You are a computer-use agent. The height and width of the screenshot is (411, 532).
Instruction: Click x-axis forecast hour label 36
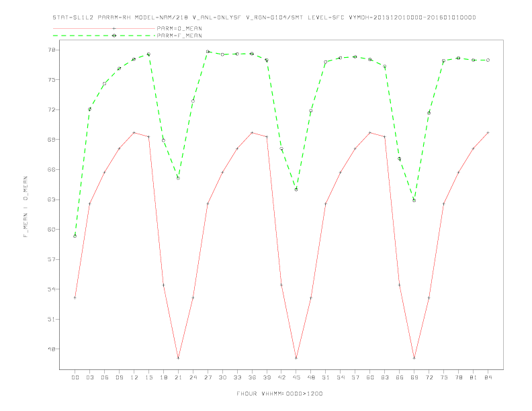(x=252, y=377)
